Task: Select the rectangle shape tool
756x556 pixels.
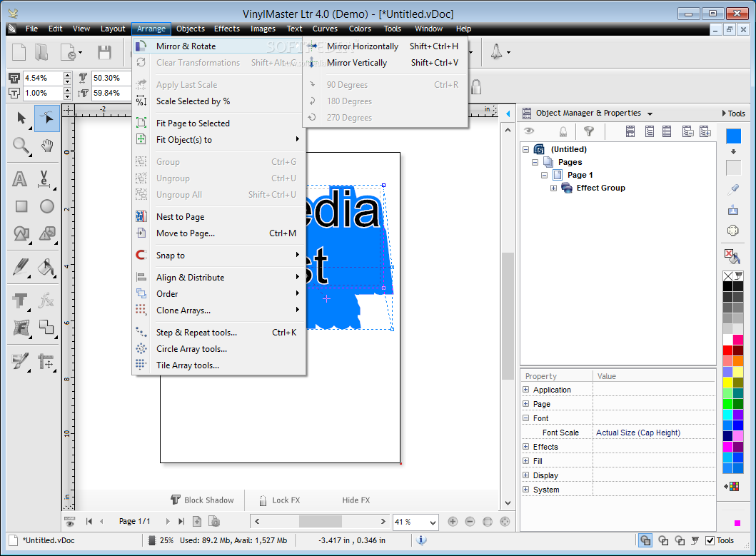Action: point(21,206)
